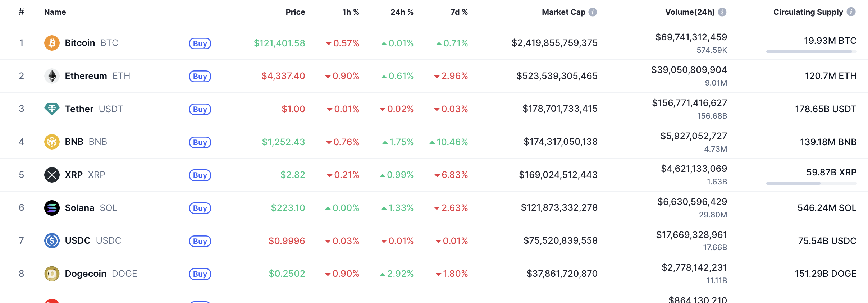Viewport: 868px width, 303px height.
Task: Click Bitcoin circulating supply progress bar
Action: click(x=811, y=52)
